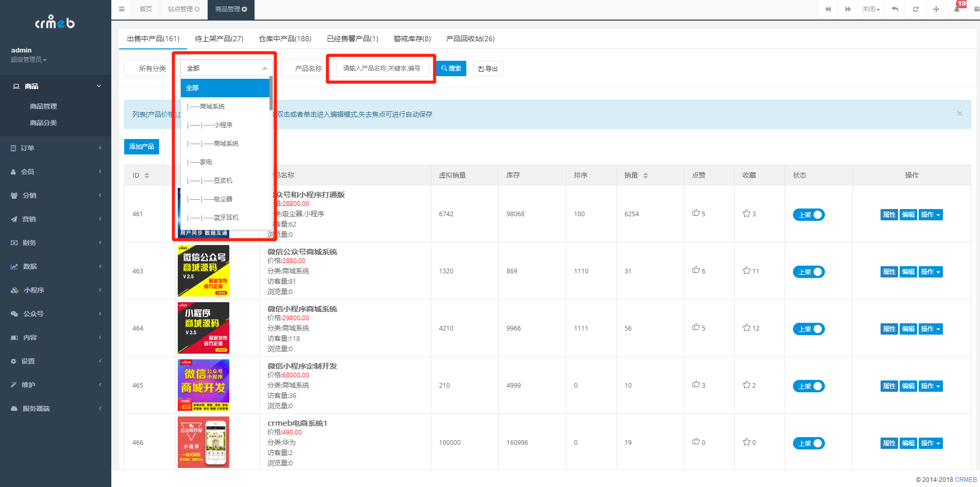Click the 订单 order sidebar icon

pos(13,148)
